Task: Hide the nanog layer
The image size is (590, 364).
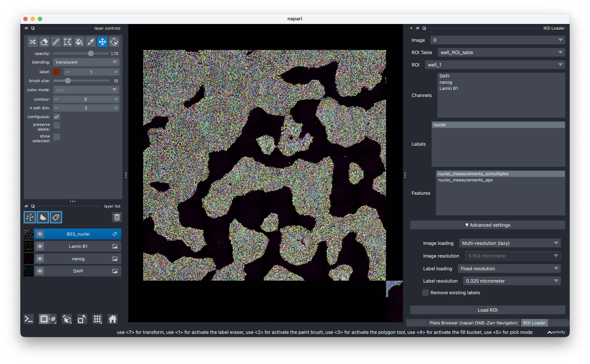Action: (x=40, y=259)
